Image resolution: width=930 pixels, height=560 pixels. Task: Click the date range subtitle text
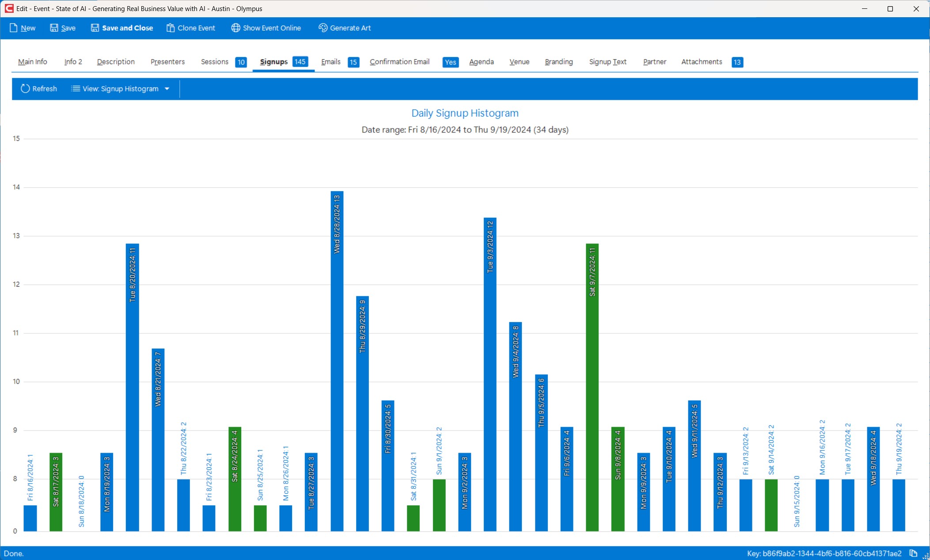click(465, 130)
